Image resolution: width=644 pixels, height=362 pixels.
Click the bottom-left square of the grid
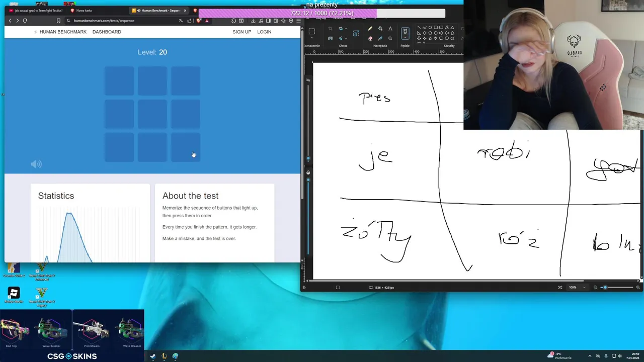pyautogui.click(x=119, y=147)
